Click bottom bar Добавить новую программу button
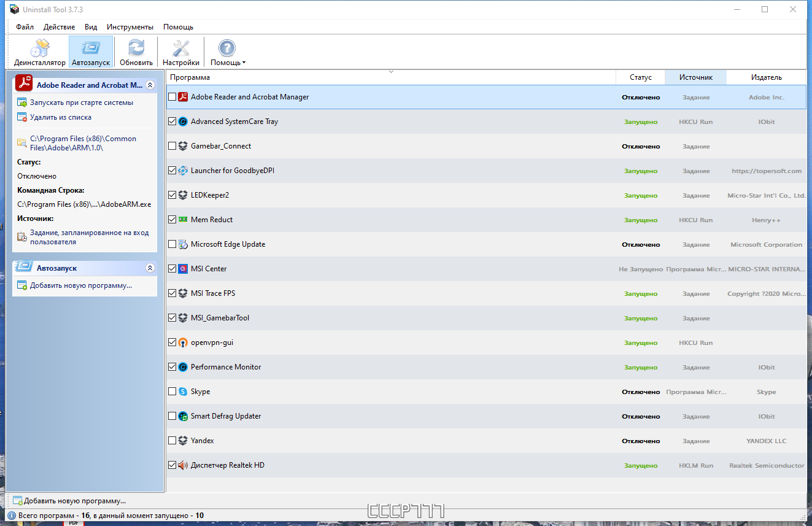Image resolution: width=812 pixels, height=526 pixels. point(69,501)
